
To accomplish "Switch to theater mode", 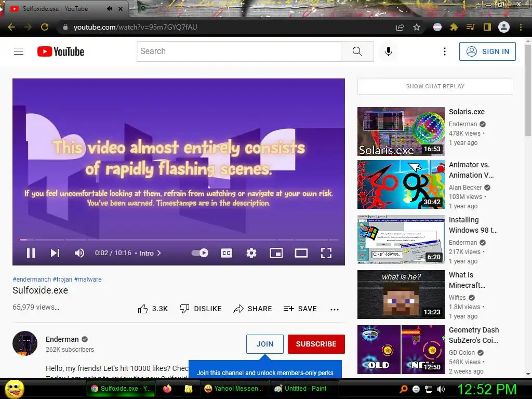I will tap(301, 253).
